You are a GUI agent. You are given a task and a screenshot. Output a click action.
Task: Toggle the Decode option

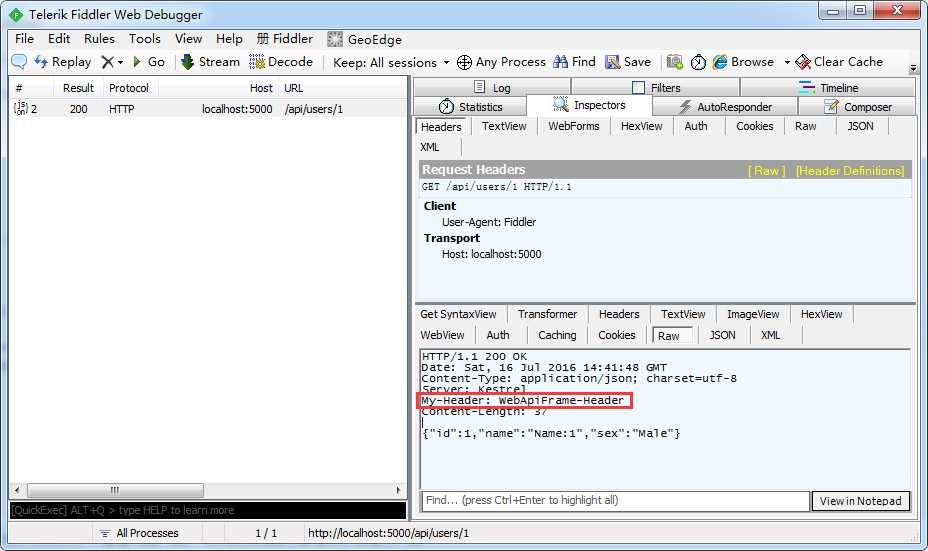(281, 62)
